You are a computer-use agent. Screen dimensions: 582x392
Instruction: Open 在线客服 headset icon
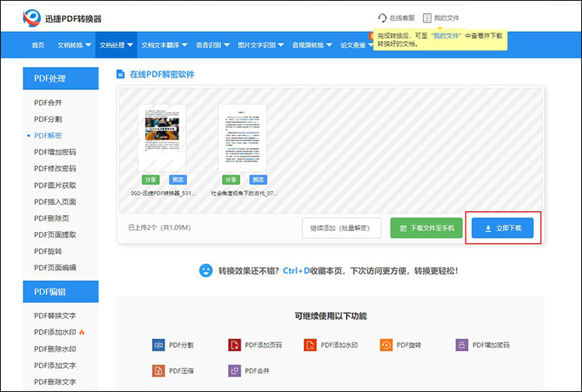(382, 18)
